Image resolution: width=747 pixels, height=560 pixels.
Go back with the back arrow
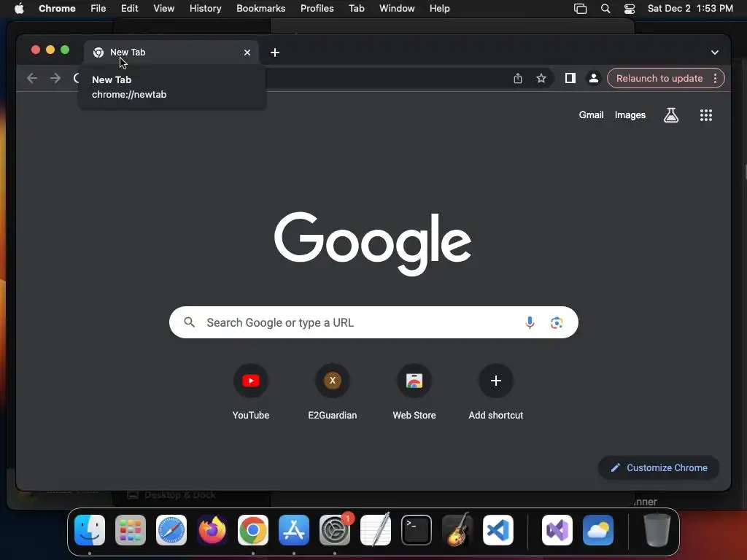32,78
